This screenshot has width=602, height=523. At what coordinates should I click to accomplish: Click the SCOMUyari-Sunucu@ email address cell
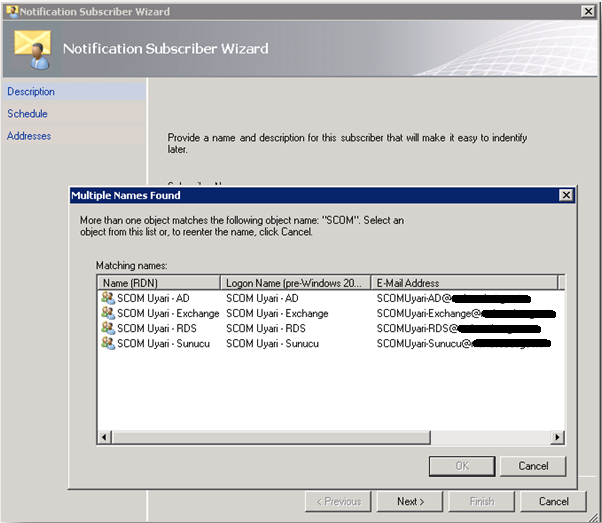(463, 343)
